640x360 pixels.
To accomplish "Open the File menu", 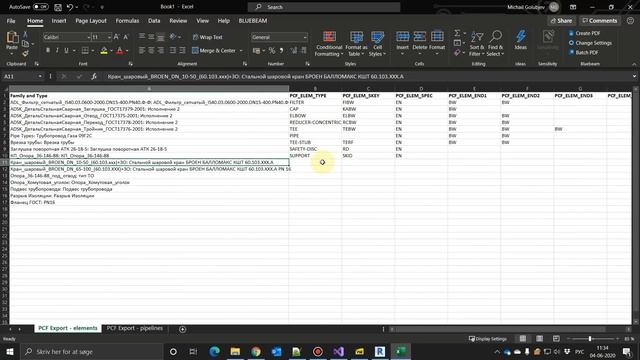I will pyautogui.click(x=11, y=21).
